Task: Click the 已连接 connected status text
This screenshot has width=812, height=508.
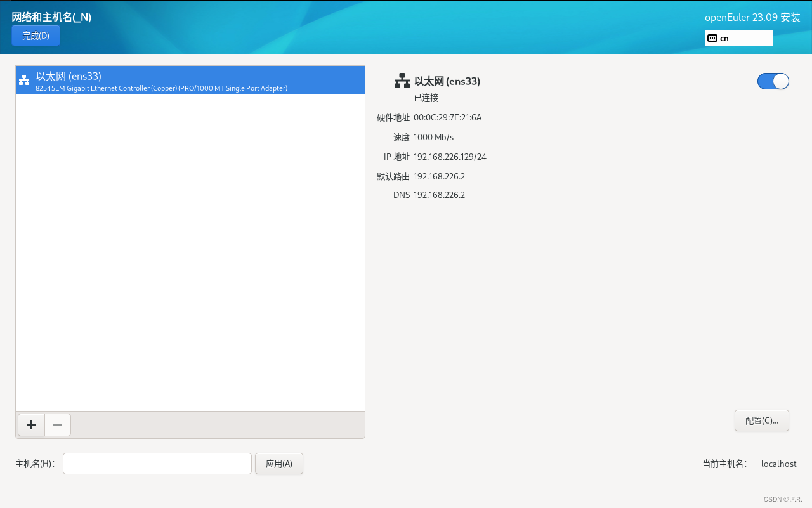Action: (x=426, y=98)
